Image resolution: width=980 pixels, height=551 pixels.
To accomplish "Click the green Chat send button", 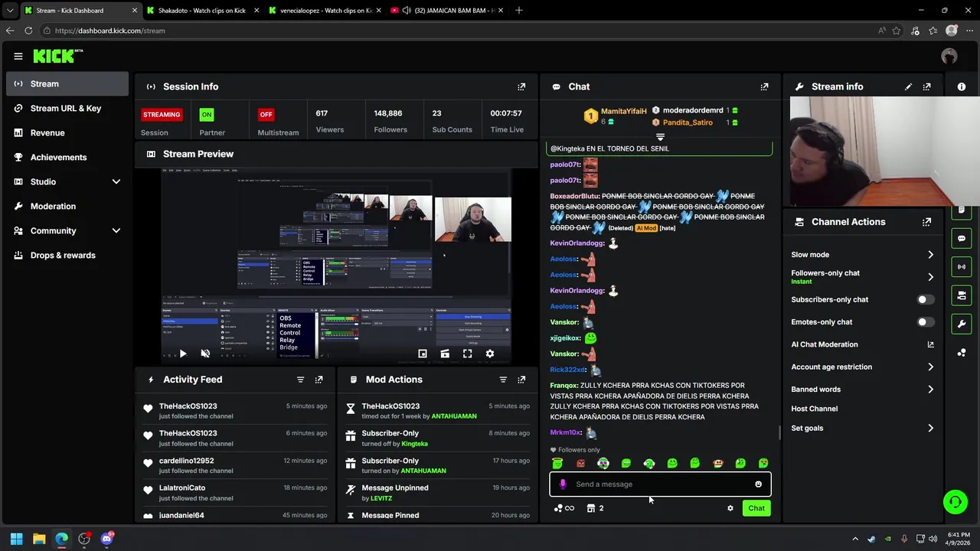I will tap(756, 508).
